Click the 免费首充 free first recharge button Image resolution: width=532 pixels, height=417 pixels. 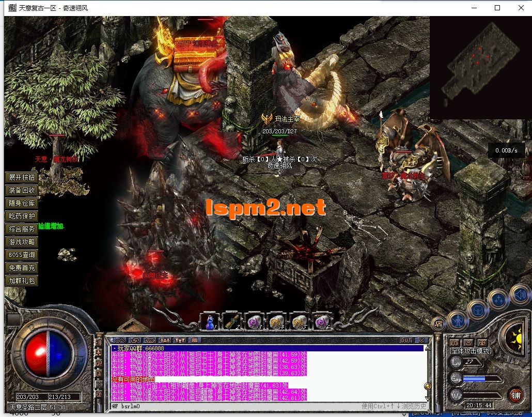tap(22, 268)
